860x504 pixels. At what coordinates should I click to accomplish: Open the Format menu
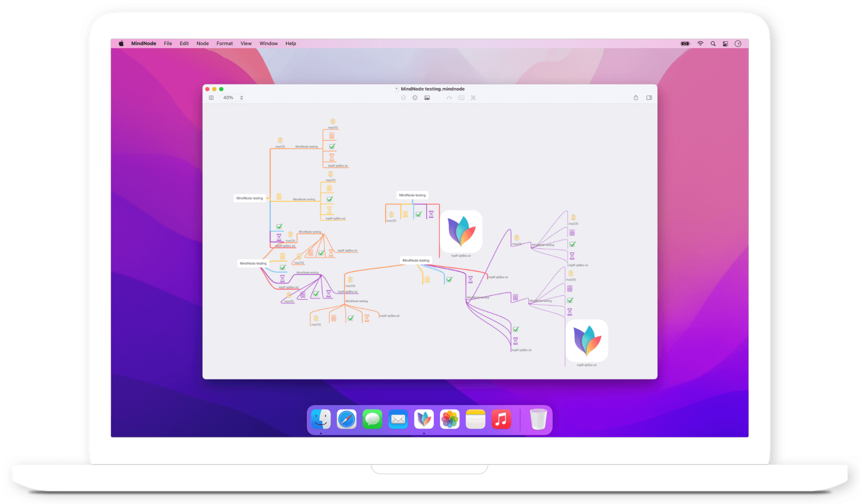coord(224,43)
